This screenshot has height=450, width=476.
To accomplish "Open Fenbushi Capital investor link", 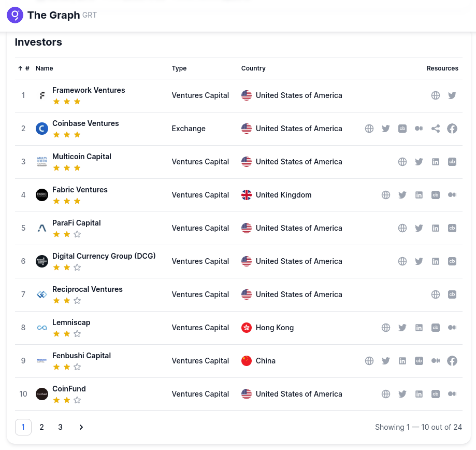I will (x=81, y=356).
